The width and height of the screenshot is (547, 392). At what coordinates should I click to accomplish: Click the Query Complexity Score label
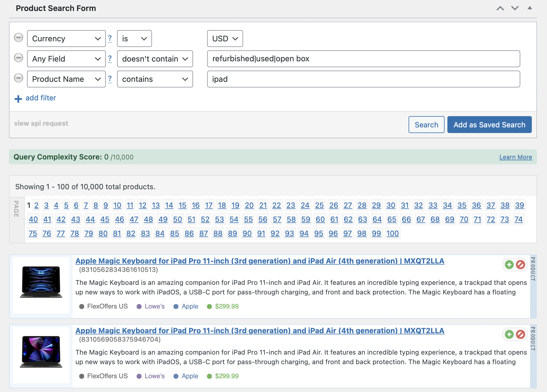click(x=58, y=157)
